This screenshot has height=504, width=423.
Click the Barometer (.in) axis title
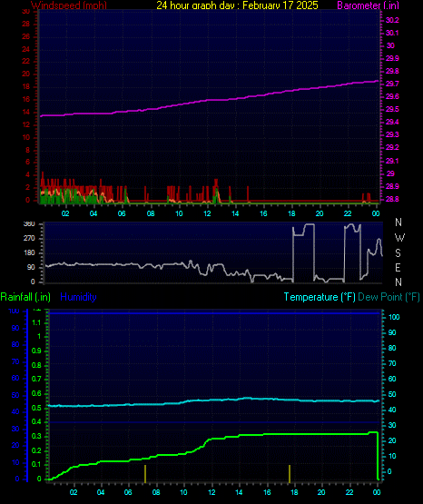click(368, 5)
